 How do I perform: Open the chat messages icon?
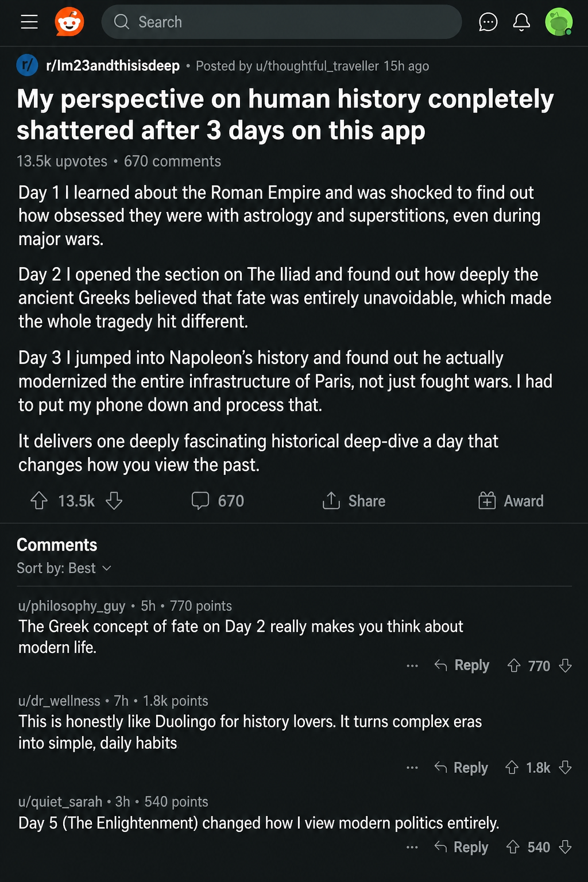[488, 22]
